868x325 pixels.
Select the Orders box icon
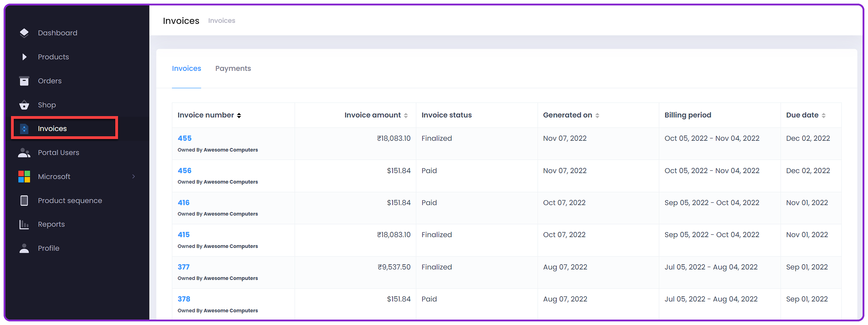coord(24,81)
